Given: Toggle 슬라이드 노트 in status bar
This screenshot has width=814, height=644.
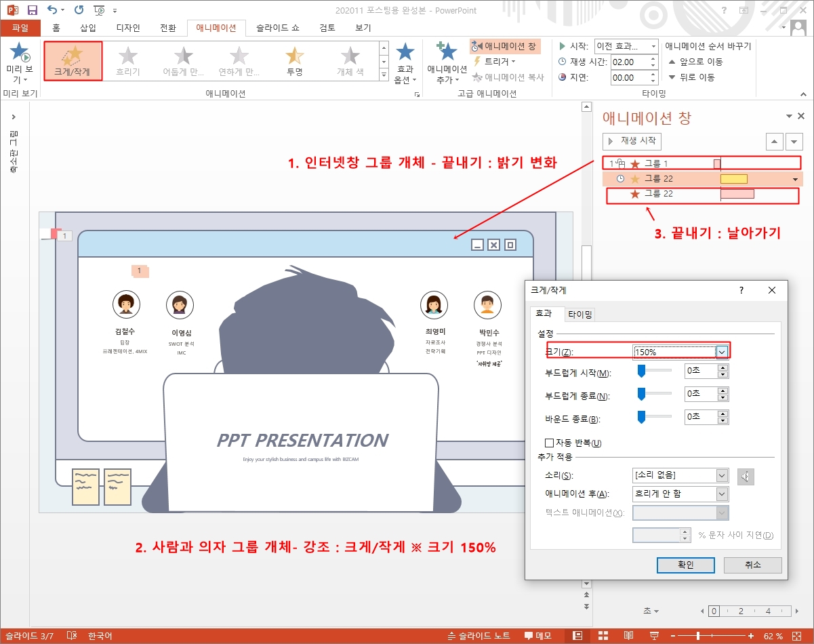Looking at the screenshot, I should tap(479, 636).
